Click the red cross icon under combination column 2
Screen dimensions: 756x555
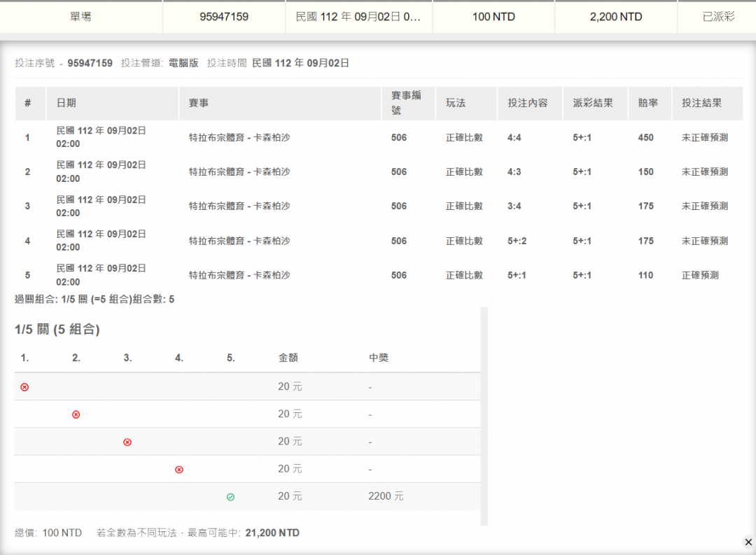[76, 415]
